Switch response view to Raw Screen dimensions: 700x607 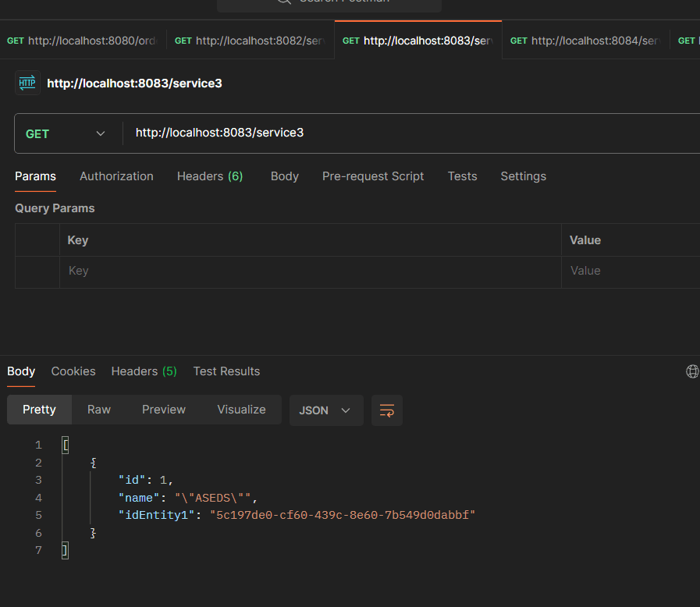coord(99,410)
